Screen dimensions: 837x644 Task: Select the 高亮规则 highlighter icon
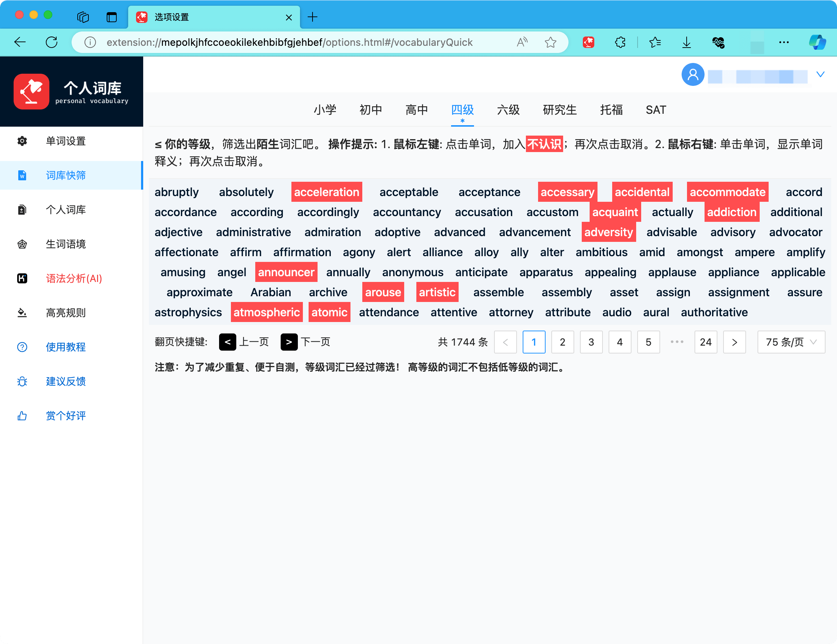tap(22, 313)
